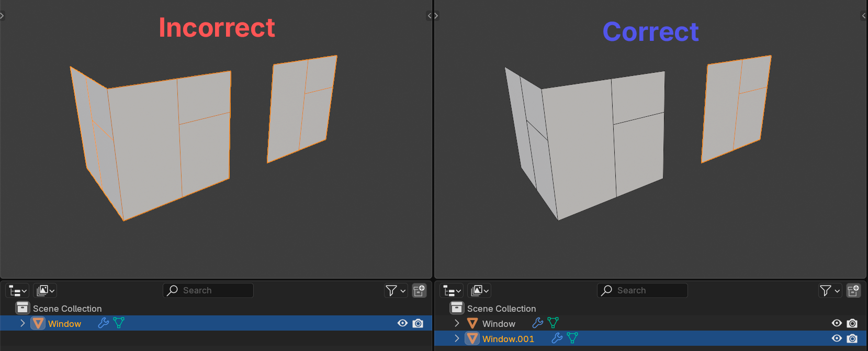The width and height of the screenshot is (868, 351).
Task: Select Window.001 row text
Action: coord(508,339)
